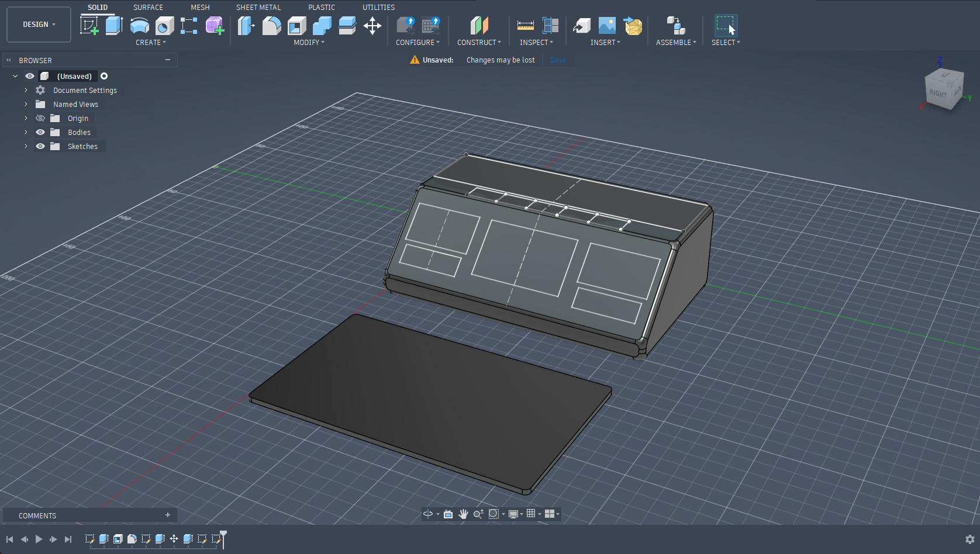The width and height of the screenshot is (980, 554).
Task: Click the Move/Copy arrows icon
Action: tap(372, 26)
